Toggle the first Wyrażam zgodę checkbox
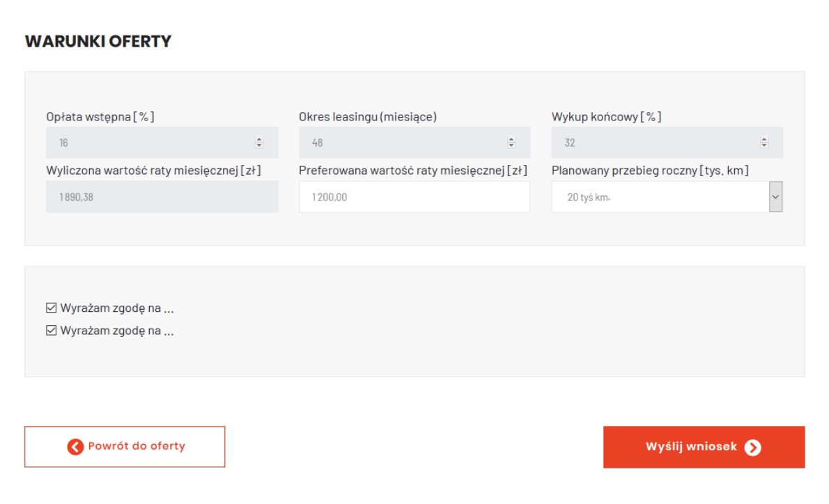The height and width of the screenshot is (504, 829). [51, 308]
